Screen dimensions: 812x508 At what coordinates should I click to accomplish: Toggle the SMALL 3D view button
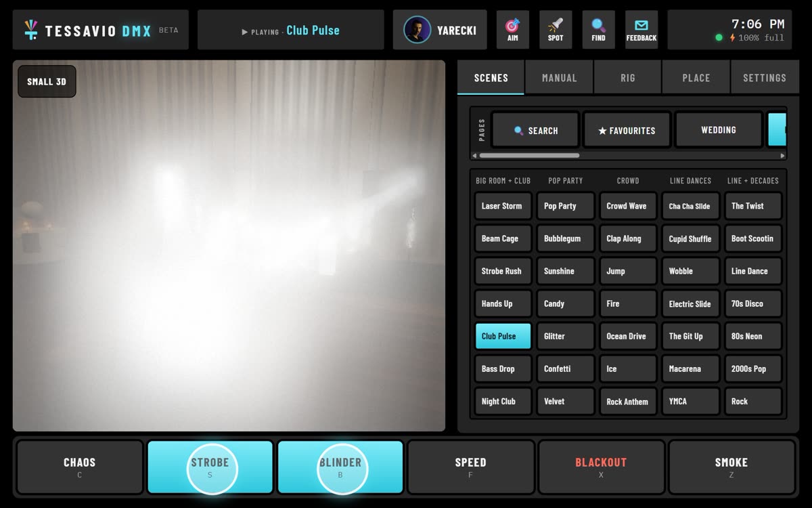(x=47, y=81)
